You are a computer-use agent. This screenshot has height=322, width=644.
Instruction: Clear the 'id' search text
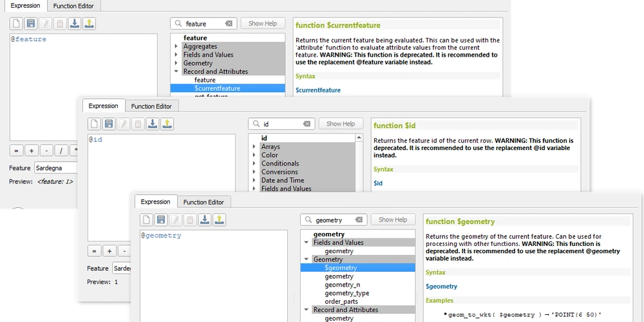tap(307, 124)
